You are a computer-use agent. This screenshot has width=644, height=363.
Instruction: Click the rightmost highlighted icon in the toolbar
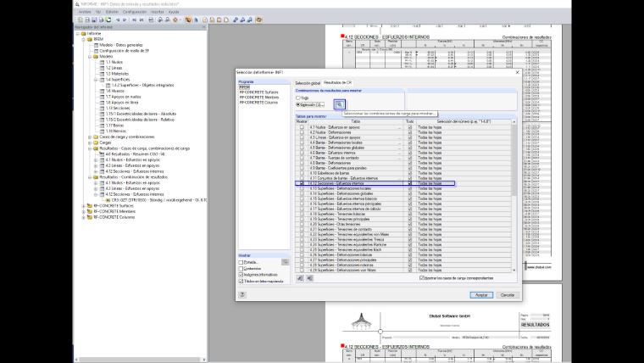[259, 20]
